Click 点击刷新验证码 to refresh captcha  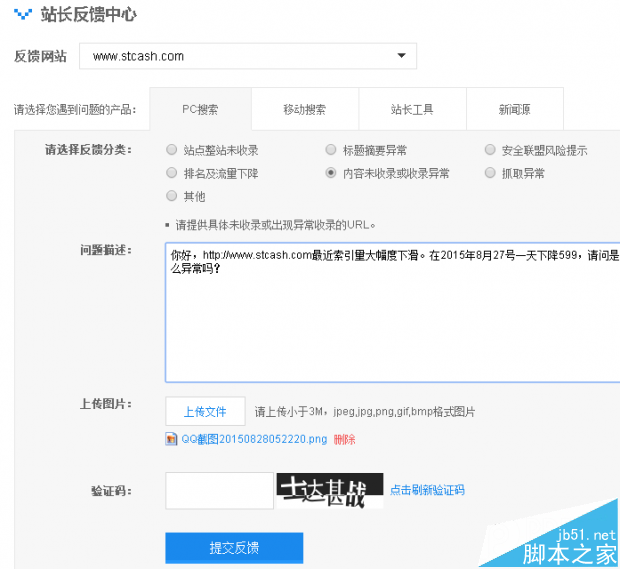427,490
